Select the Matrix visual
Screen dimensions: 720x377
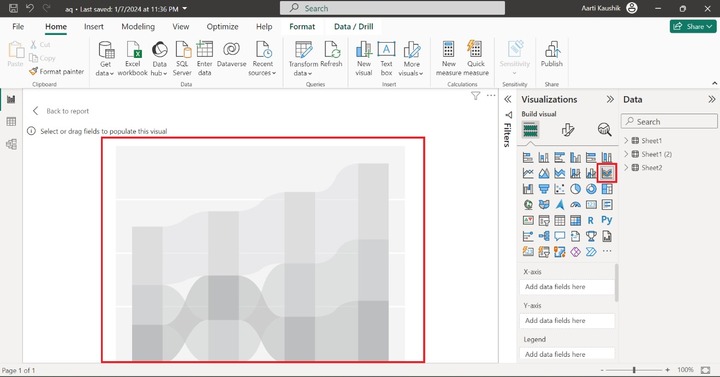point(575,220)
